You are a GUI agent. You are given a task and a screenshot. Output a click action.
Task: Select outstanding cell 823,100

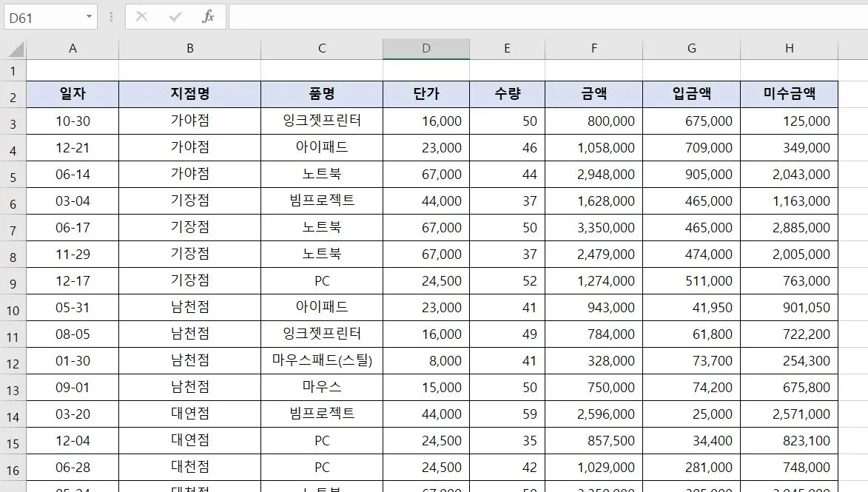click(790, 440)
